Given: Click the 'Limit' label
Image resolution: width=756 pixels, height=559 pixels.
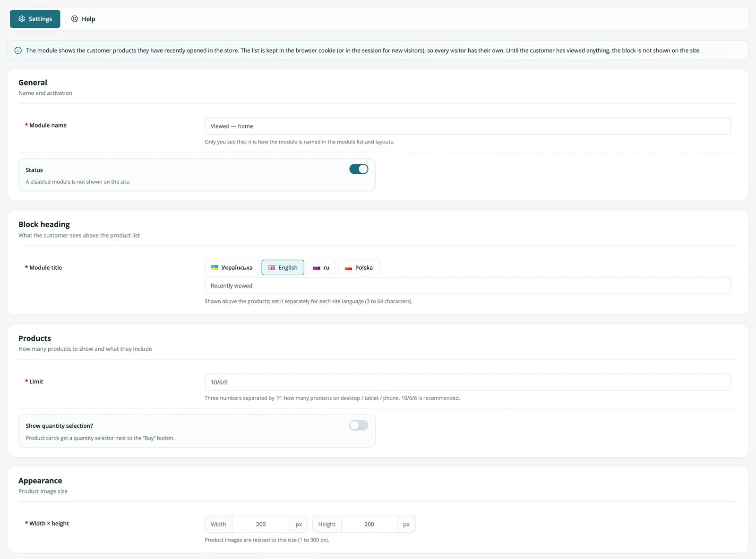Looking at the screenshot, I should point(36,381).
